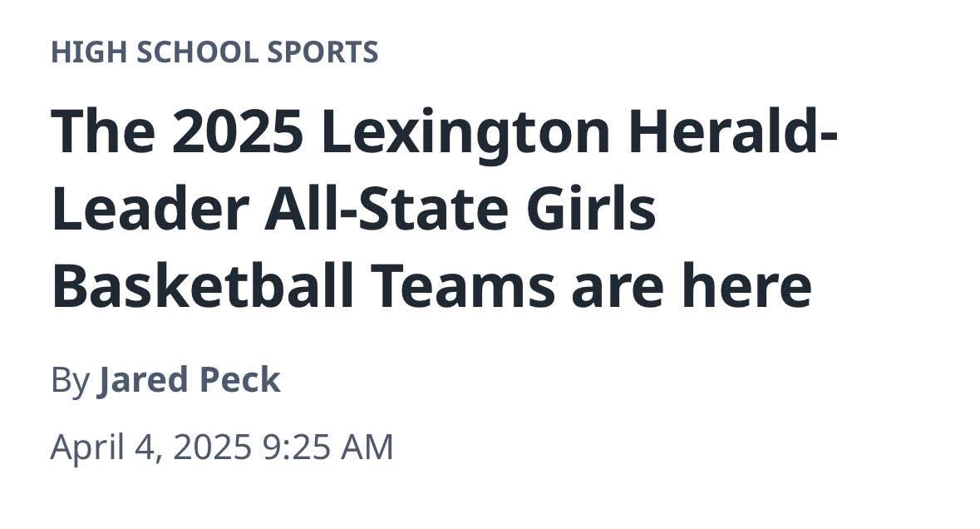Click the word "SPORTS" in category label
This screenshot has width=980, height=529.
[323, 52]
